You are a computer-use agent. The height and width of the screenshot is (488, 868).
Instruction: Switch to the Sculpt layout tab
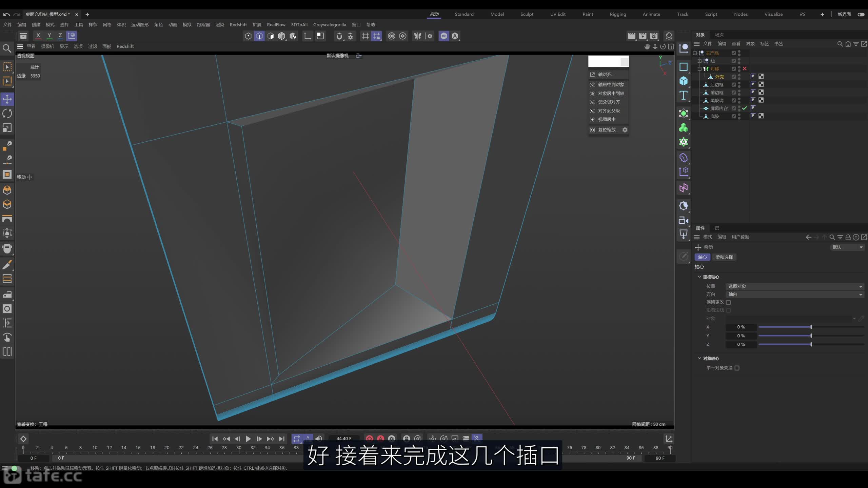(527, 14)
